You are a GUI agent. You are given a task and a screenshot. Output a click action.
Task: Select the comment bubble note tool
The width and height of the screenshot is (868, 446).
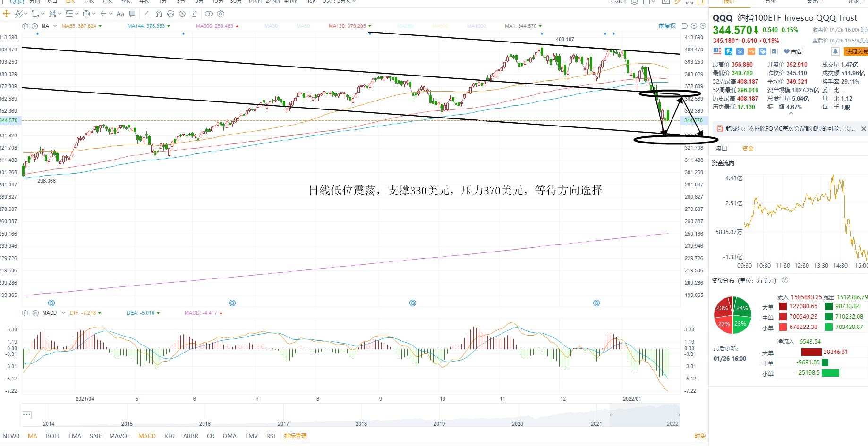132,14
